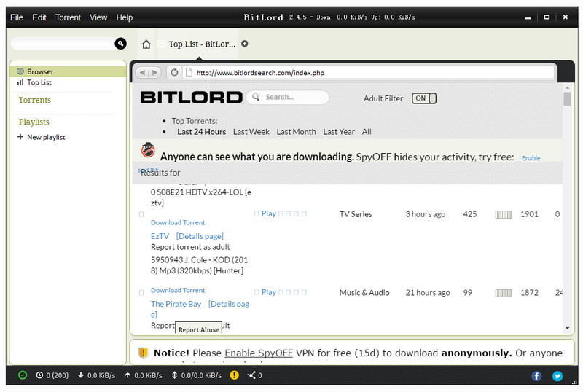Image resolution: width=583 pixels, height=392 pixels.
Task: Open the Torrent menu
Action: click(68, 17)
